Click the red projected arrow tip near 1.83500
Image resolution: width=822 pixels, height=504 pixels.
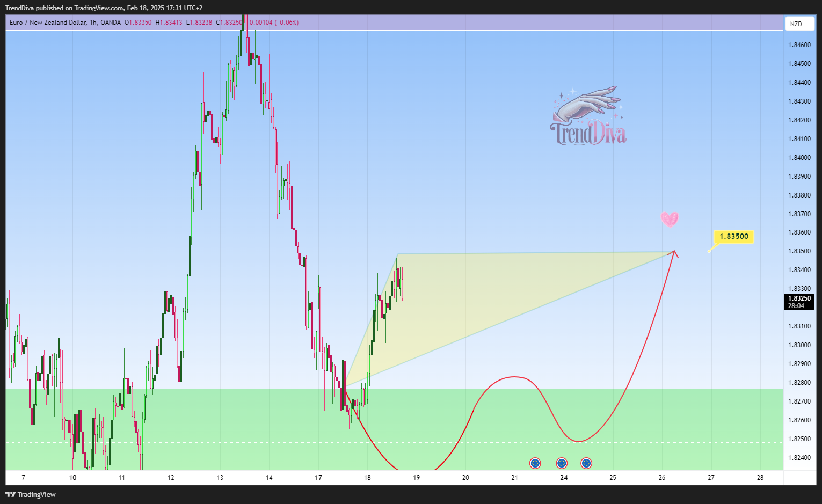[x=674, y=252]
